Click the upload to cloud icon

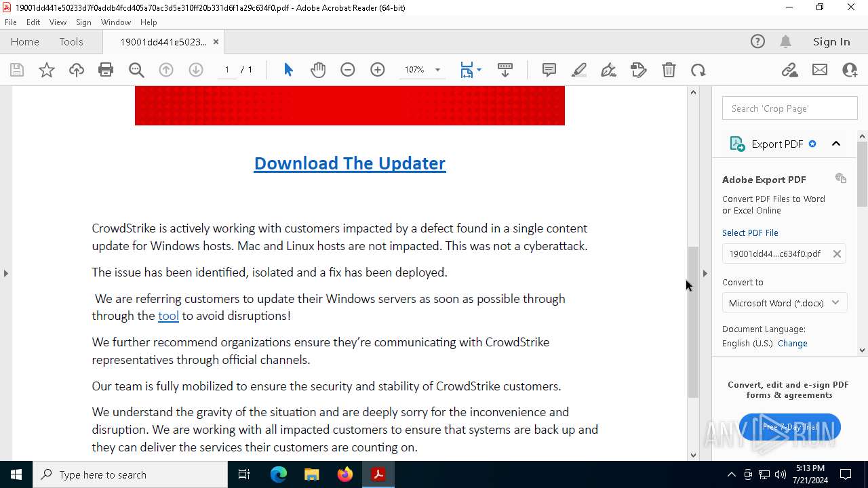(x=76, y=70)
